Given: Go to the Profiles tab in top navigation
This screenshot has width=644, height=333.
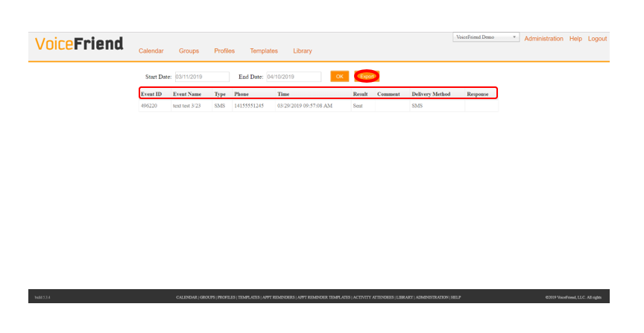Looking at the screenshot, I should click(224, 51).
